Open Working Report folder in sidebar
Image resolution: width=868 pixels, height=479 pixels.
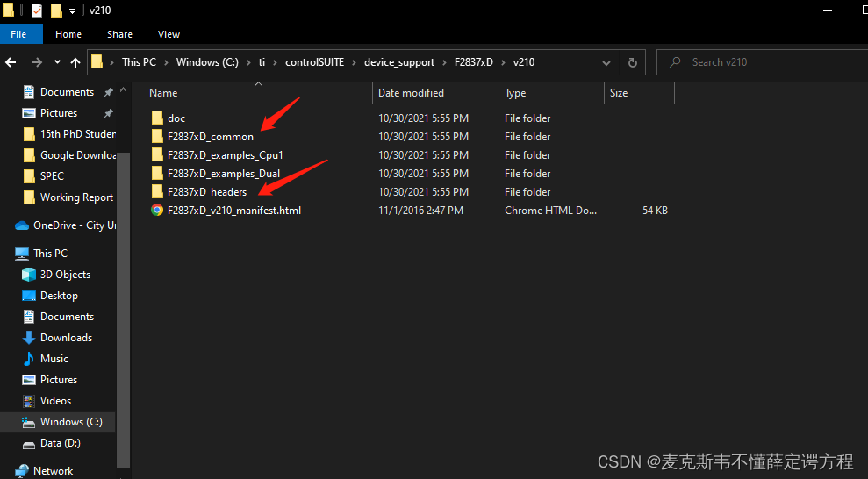pos(76,197)
